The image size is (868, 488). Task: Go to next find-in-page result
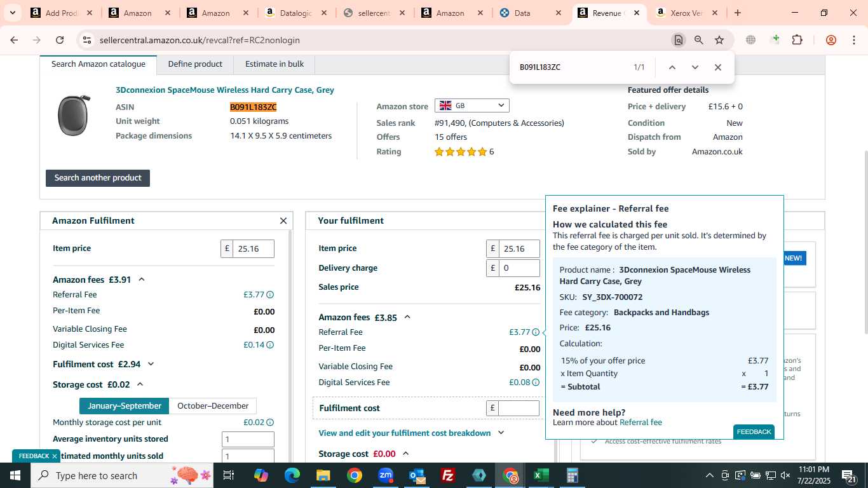(x=695, y=67)
